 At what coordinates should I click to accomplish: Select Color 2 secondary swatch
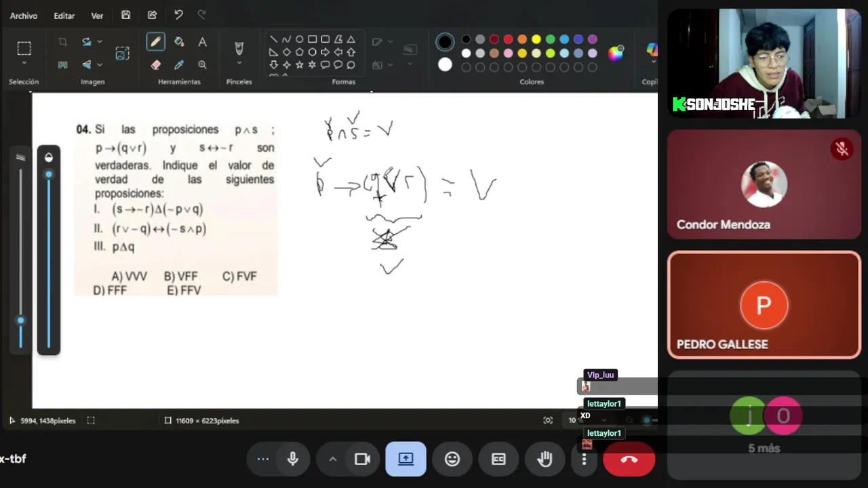click(x=445, y=65)
